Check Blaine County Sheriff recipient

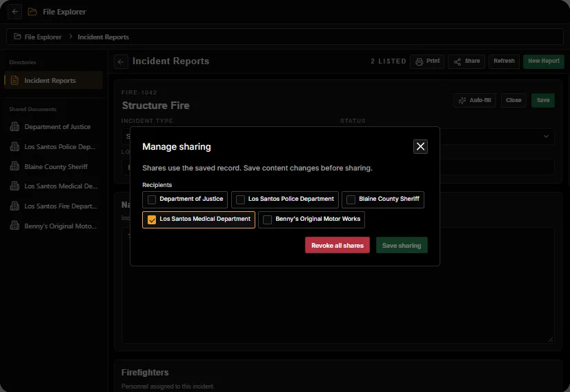(x=351, y=199)
